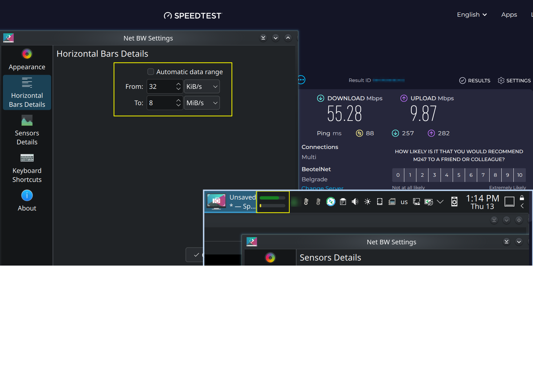Open the MiB/s unit dropdown

pos(202,103)
